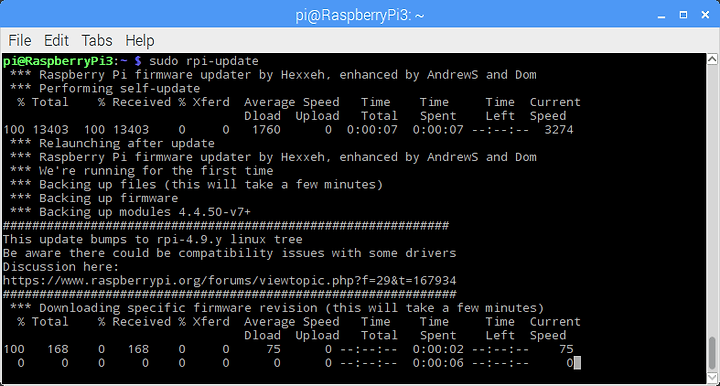Click the average download value 1760
Screen dimensions: 720x386
[x=266, y=130]
